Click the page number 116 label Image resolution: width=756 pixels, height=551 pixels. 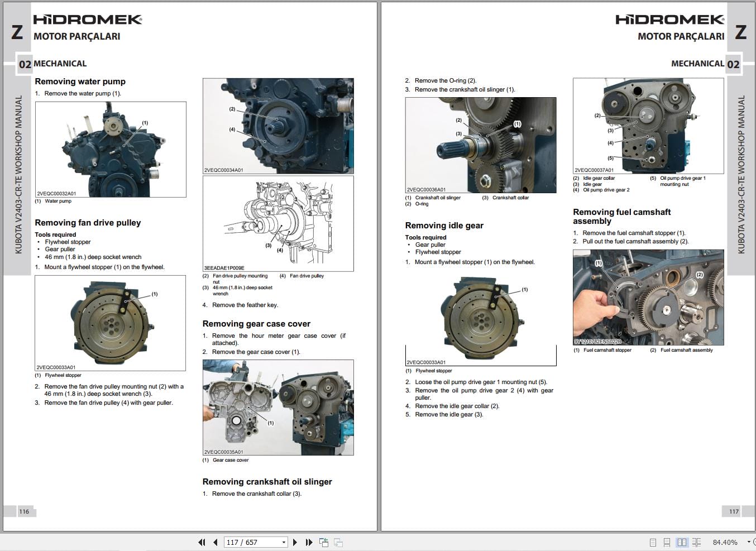24,511
